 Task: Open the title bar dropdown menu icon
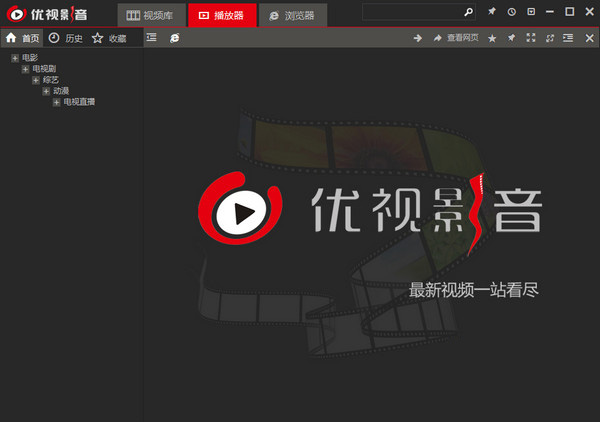(x=531, y=12)
